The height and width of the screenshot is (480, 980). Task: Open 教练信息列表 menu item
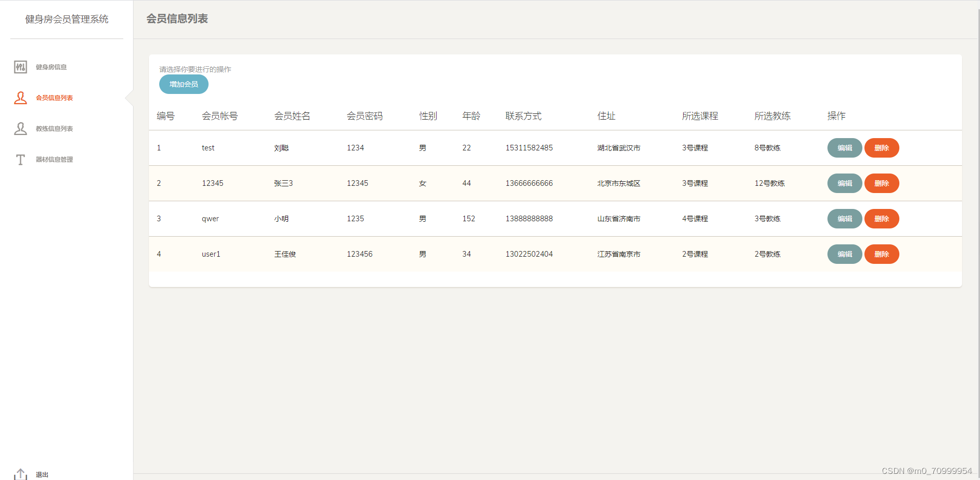pyautogui.click(x=54, y=129)
